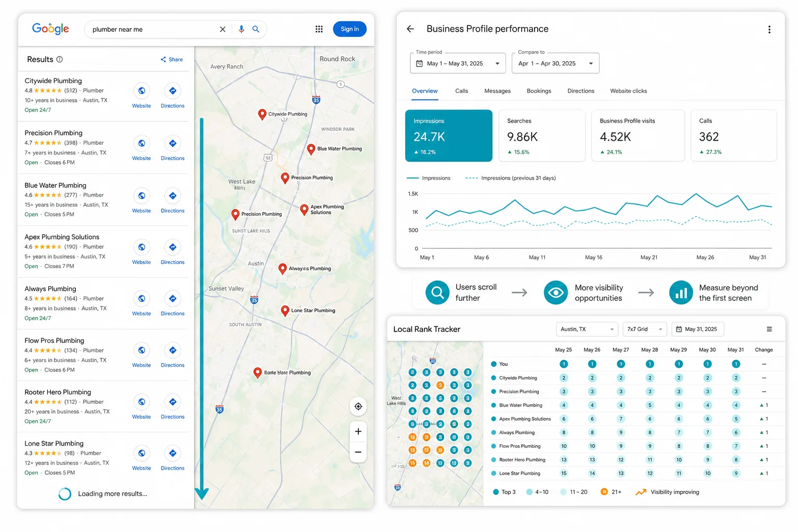Share the results list
The width and height of the screenshot is (798, 532).
(171, 59)
